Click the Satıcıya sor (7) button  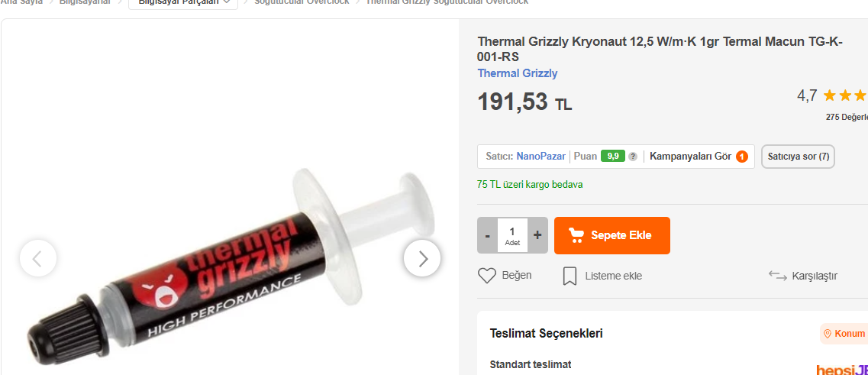tap(798, 157)
